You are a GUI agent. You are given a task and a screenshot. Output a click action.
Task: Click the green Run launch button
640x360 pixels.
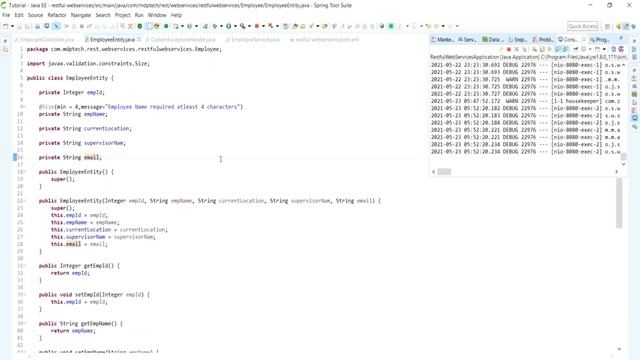coord(229,26)
